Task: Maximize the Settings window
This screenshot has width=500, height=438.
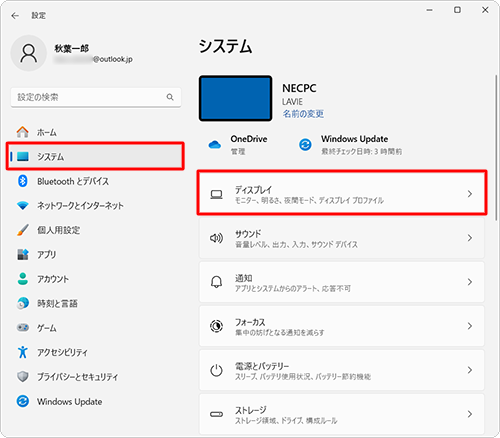Action: click(457, 10)
